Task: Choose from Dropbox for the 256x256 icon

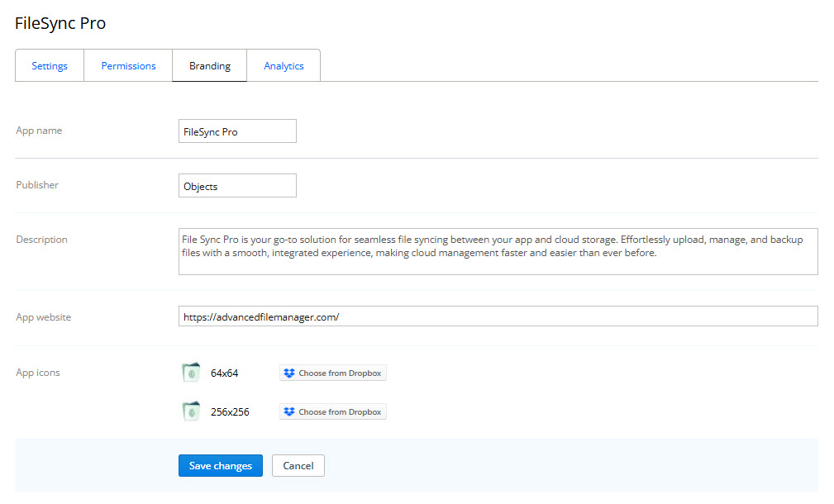Action: tap(332, 411)
